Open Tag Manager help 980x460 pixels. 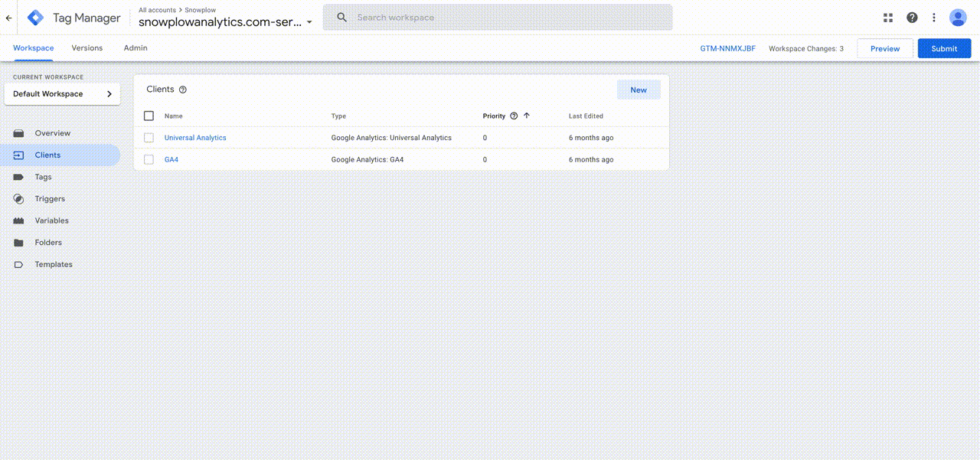coord(912,17)
